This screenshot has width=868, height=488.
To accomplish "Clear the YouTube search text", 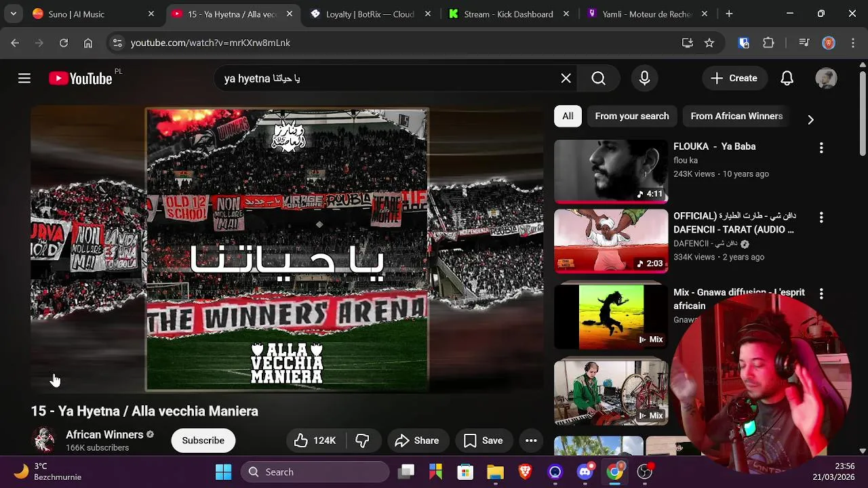I will point(566,79).
